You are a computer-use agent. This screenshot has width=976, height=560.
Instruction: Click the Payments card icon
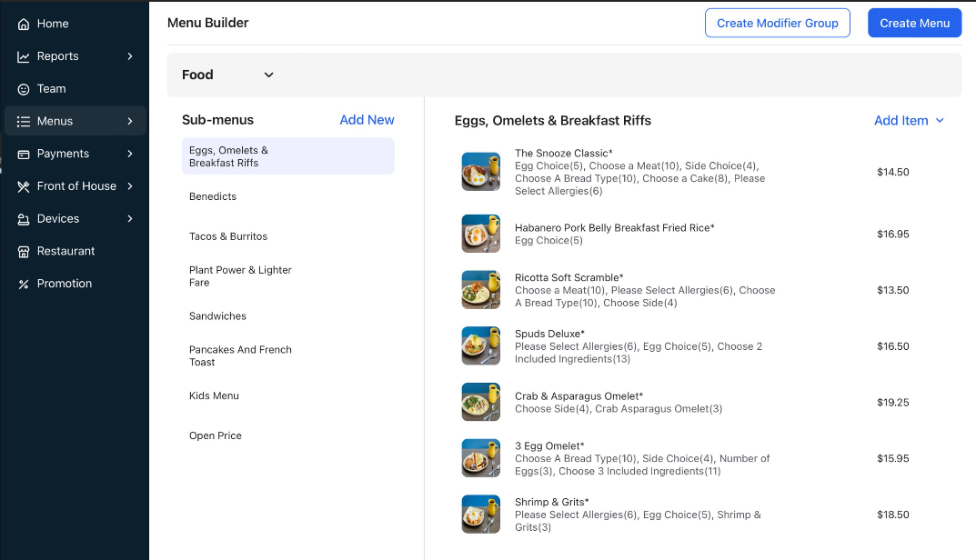24,154
